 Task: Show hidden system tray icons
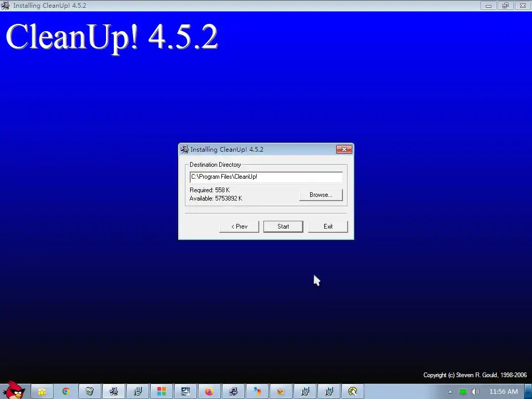coord(450,392)
